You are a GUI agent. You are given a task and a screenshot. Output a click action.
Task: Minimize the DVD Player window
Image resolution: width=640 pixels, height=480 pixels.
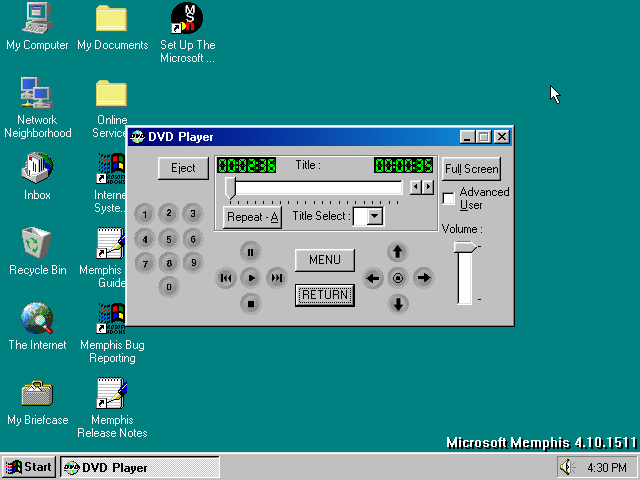(467, 137)
